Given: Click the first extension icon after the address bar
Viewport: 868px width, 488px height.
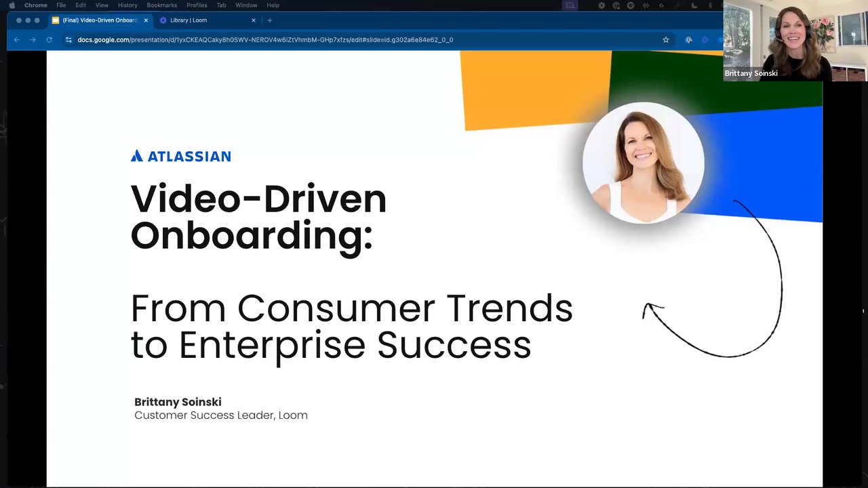Looking at the screenshot, I should pos(689,40).
